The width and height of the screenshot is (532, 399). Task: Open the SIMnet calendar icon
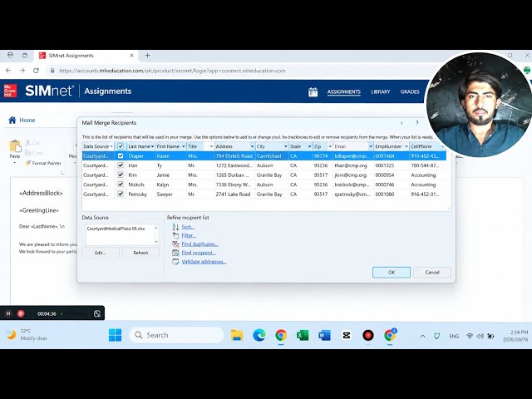(313, 91)
